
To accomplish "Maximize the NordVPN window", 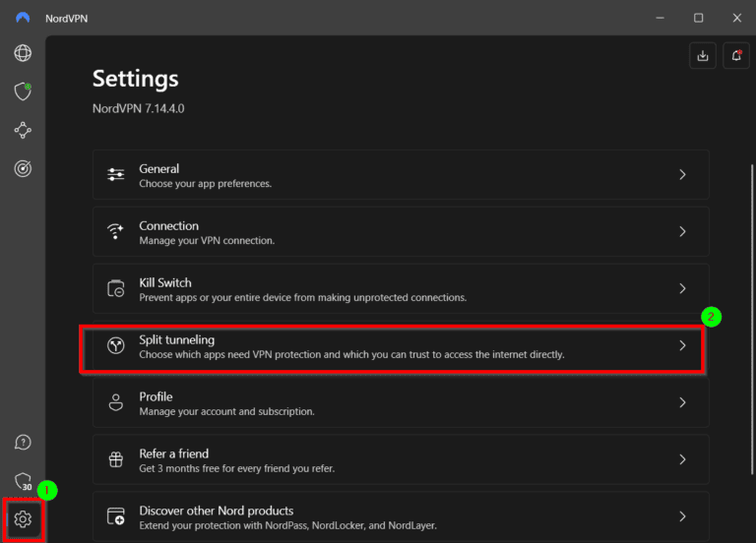I will click(698, 18).
